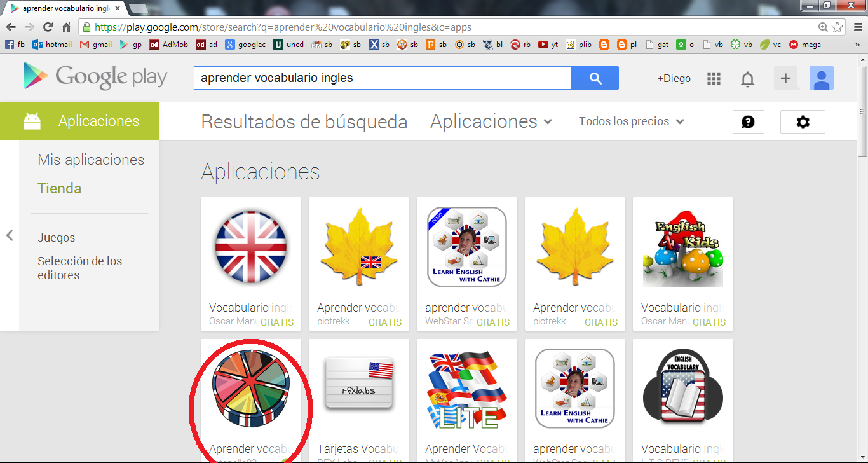The height and width of the screenshot is (463, 868).
Task: Click the plus share button
Action: [785, 78]
